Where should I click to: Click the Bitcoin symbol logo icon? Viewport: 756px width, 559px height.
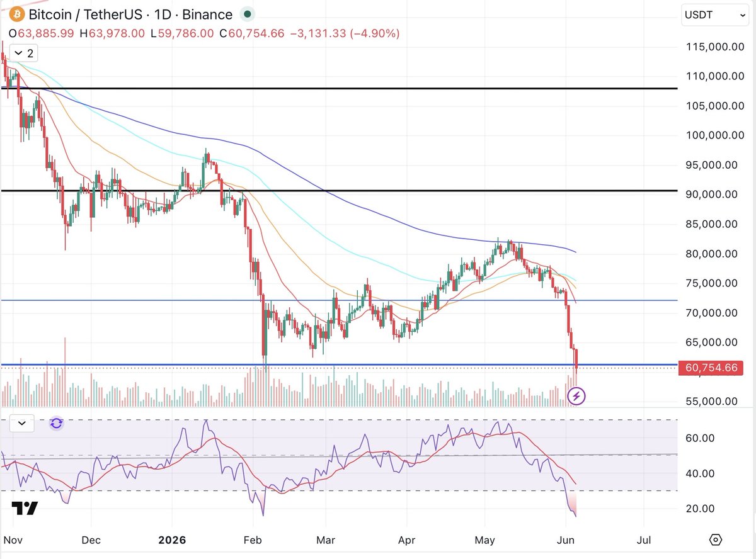tap(16, 14)
